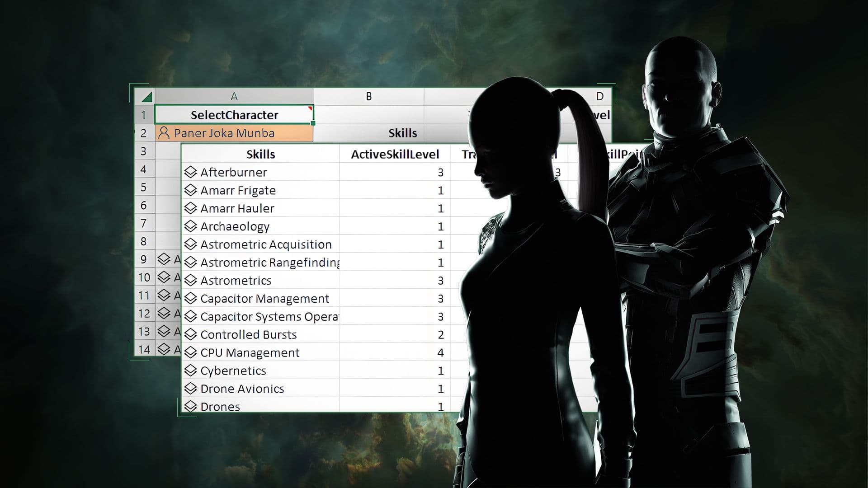The height and width of the screenshot is (488, 868).
Task: Click the skill icon next to Afterburner
Action: click(x=190, y=172)
